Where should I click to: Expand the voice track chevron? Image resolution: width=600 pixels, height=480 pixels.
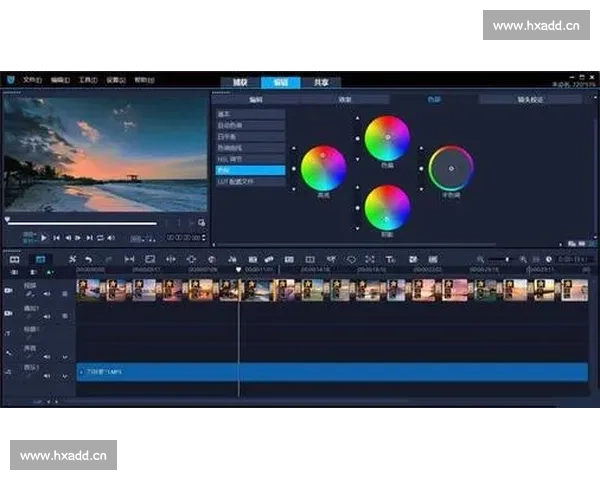point(66,357)
